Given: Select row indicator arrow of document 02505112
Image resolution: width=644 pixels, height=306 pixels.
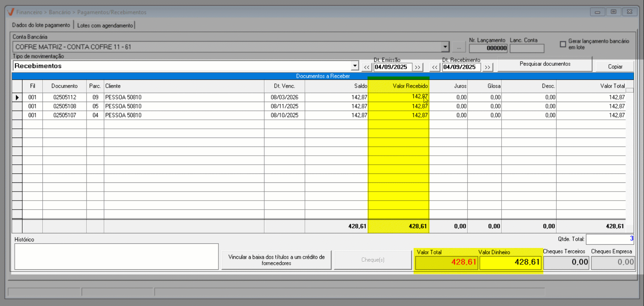Looking at the screenshot, I should pyautogui.click(x=17, y=97).
